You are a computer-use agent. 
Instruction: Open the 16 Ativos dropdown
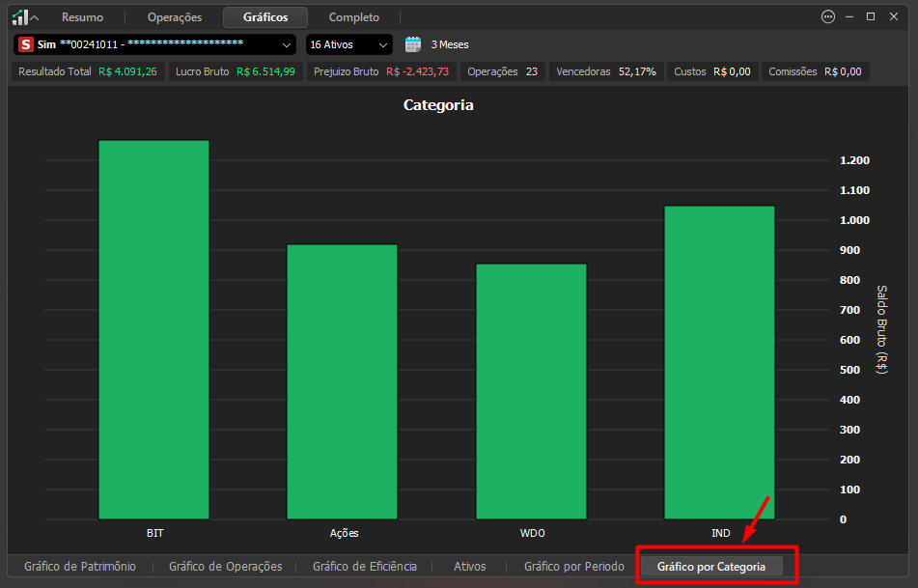[x=348, y=44]
